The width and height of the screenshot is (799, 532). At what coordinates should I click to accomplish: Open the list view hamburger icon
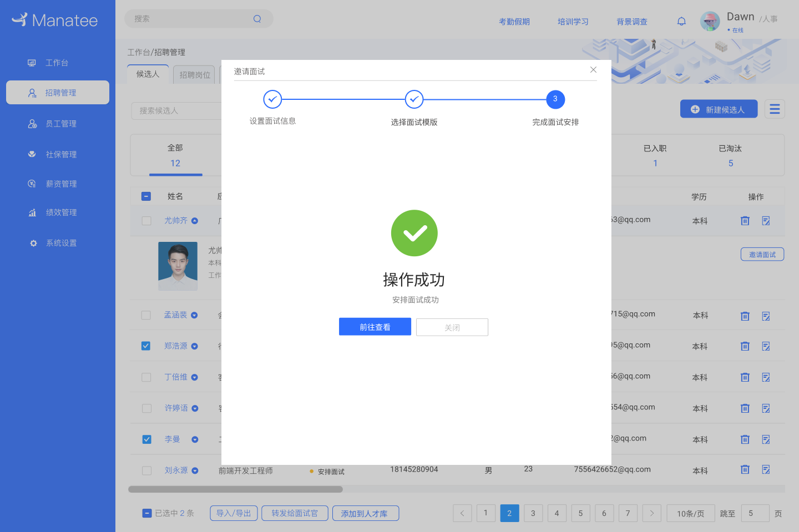(x=775, y=109)
